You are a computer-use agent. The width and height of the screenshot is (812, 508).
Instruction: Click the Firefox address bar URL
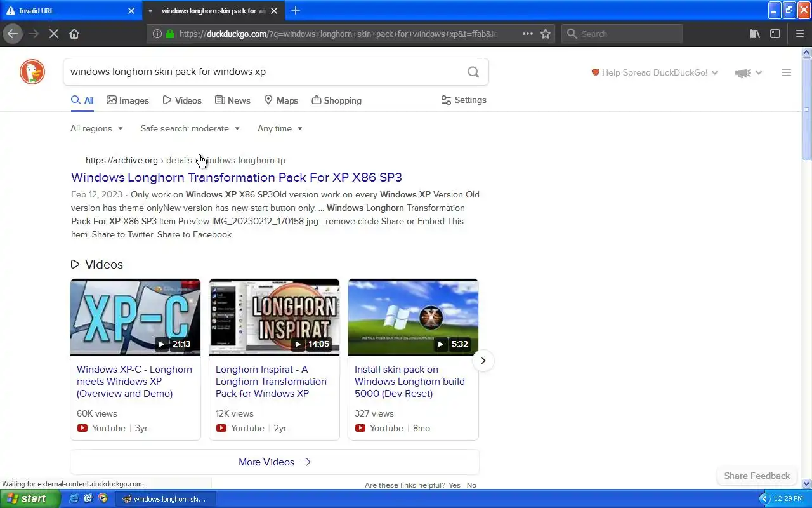tap(339, 34)
